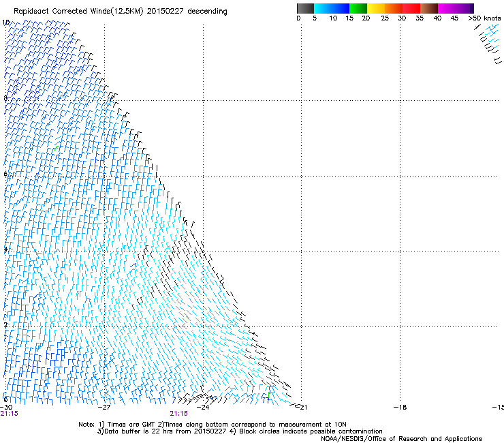
Task: Click the cyan 5-10 knots legend segment
Action: click(x=323, y=8)
